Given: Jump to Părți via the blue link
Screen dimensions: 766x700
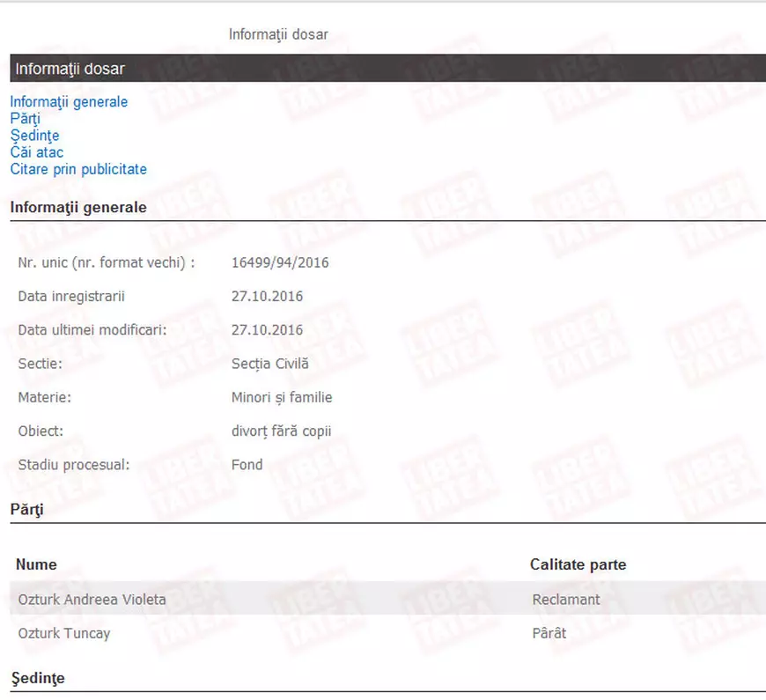Looking at the screenshot, I should (x=25, y=119).
